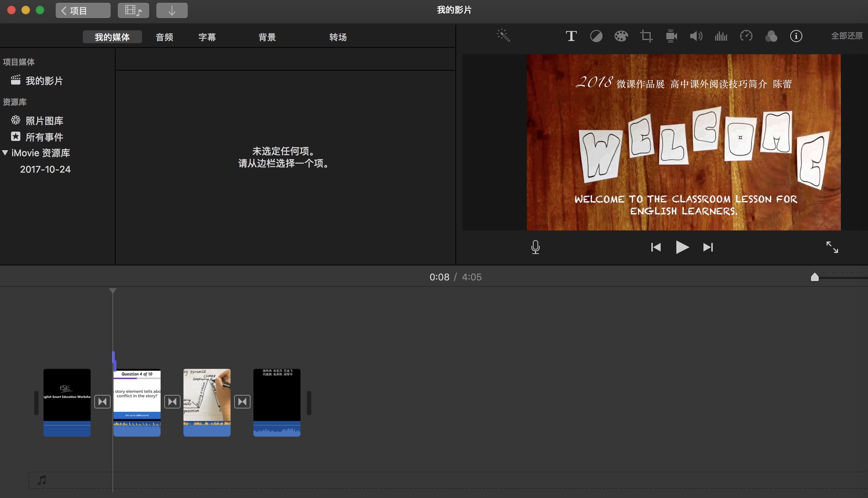Open the clip filter and audio effects tool

[771, 36]
